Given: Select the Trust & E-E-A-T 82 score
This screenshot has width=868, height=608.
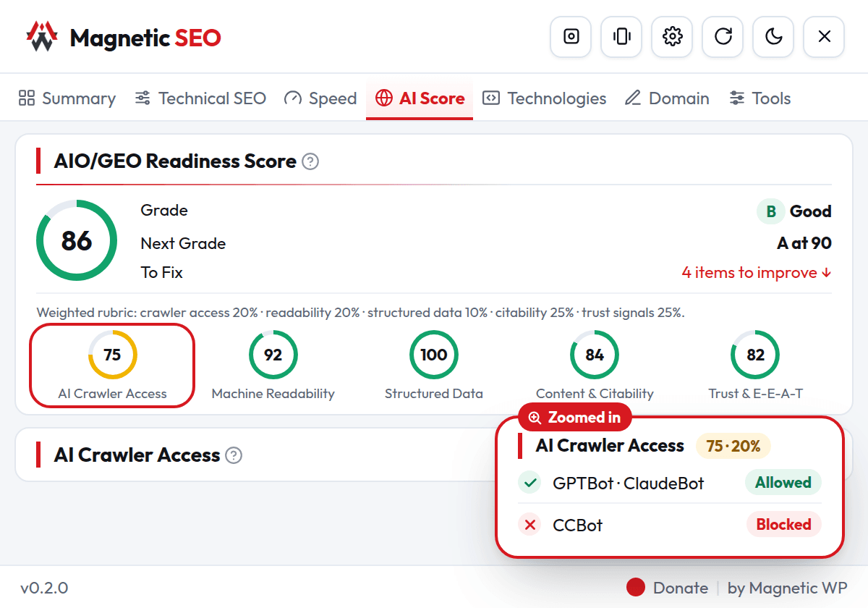Looking at the screenshot, I should pyautogui.click(x=756, y=366).
